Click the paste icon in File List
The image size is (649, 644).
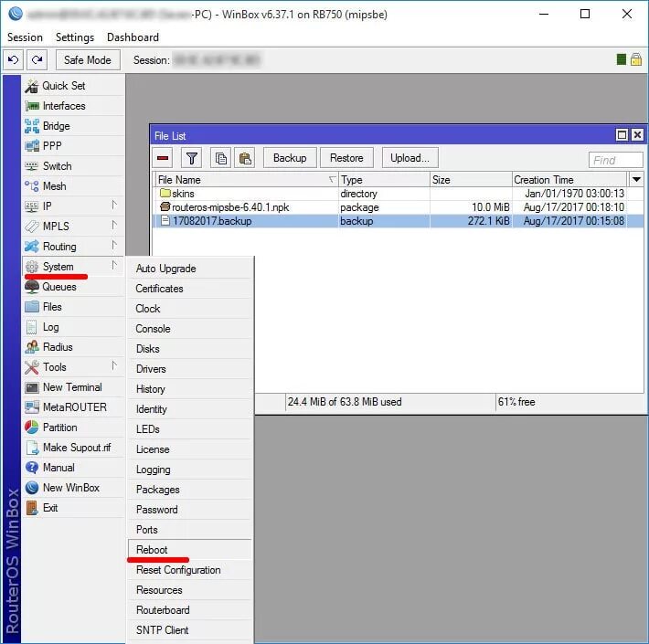coord(245,158)
